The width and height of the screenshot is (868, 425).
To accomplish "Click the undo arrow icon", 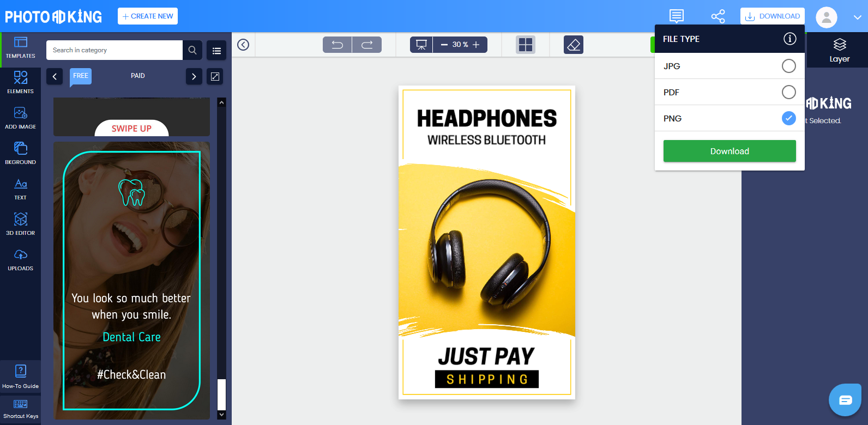I will click(337, 45).
